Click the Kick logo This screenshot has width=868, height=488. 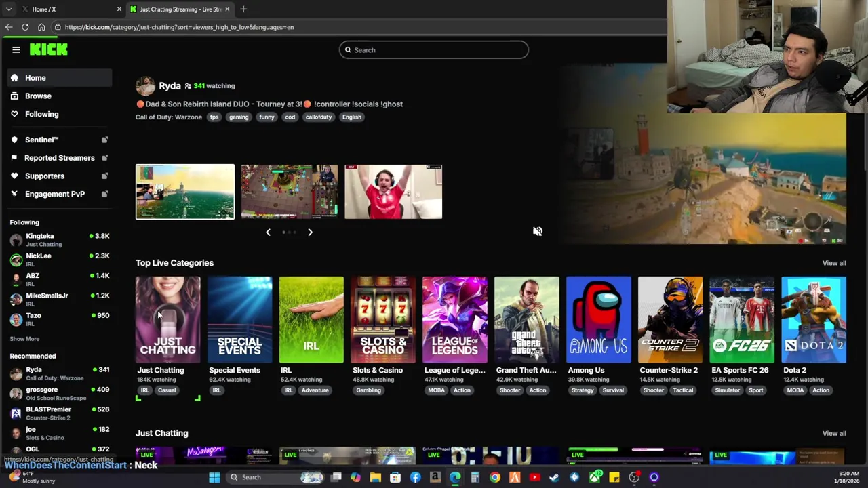click(x=48, y=49)
